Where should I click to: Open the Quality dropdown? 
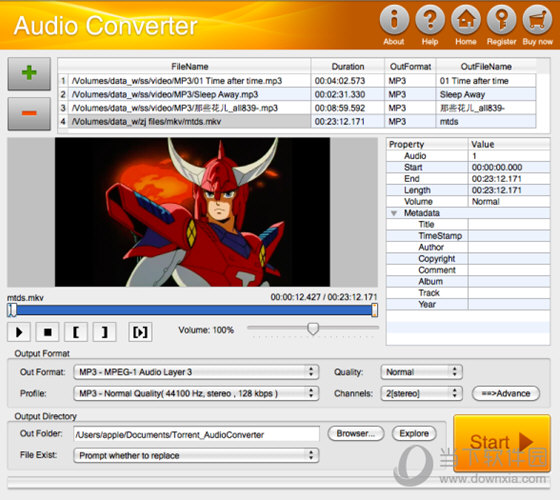point(421,372)
